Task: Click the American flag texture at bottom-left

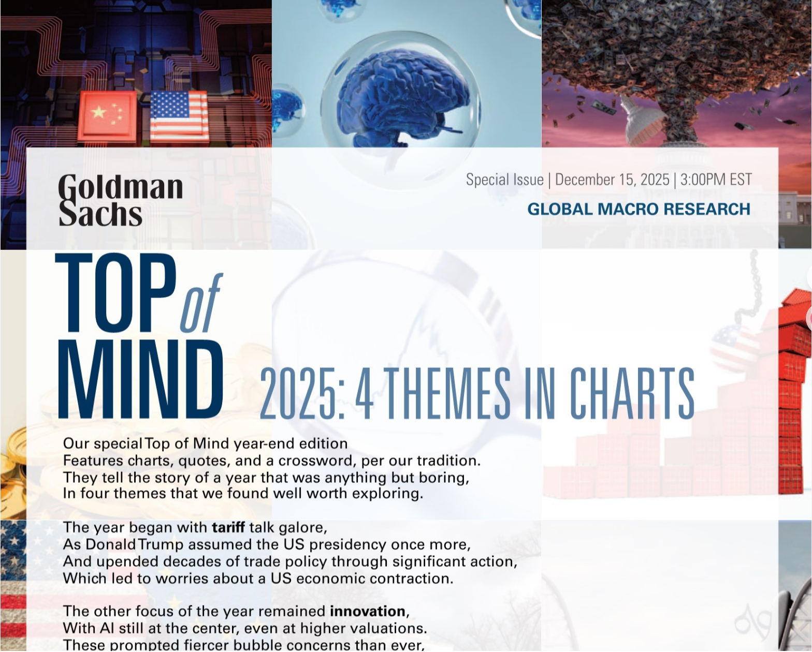Action: 13,585
